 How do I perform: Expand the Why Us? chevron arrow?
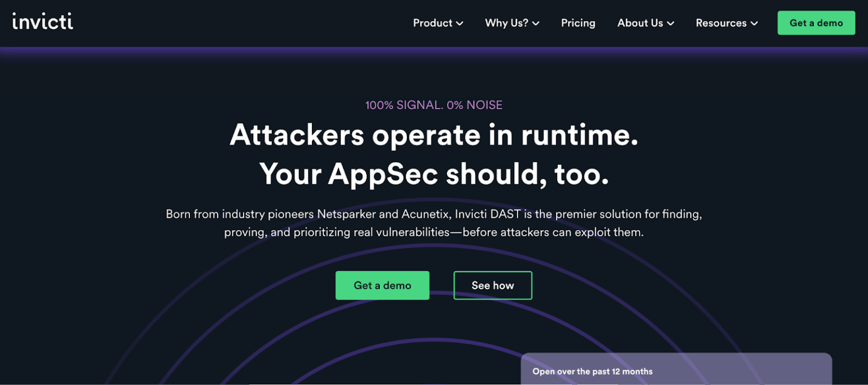[x=536, y=24]
